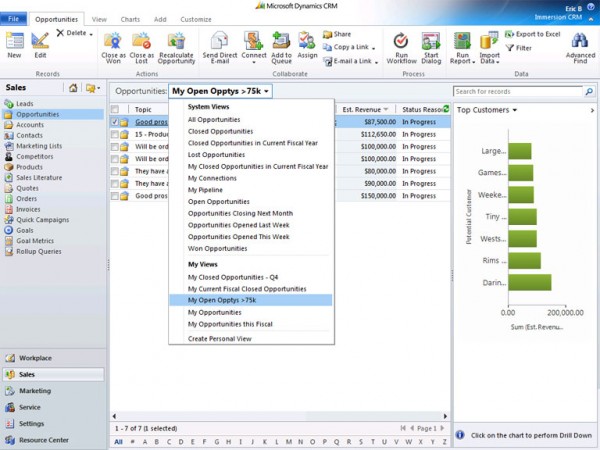600x450 pixels.
Task: Click Start Dialog icon
Action: [431, 41]
